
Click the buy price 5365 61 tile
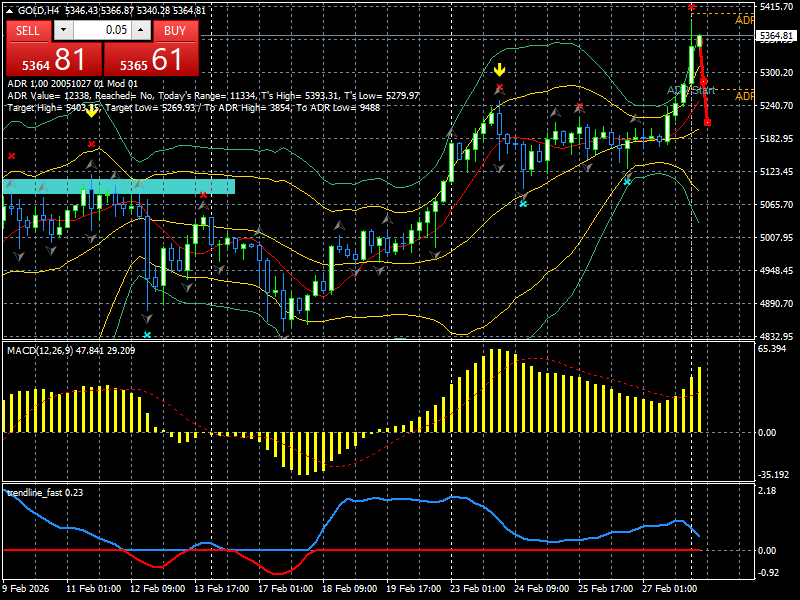(152, 59)
